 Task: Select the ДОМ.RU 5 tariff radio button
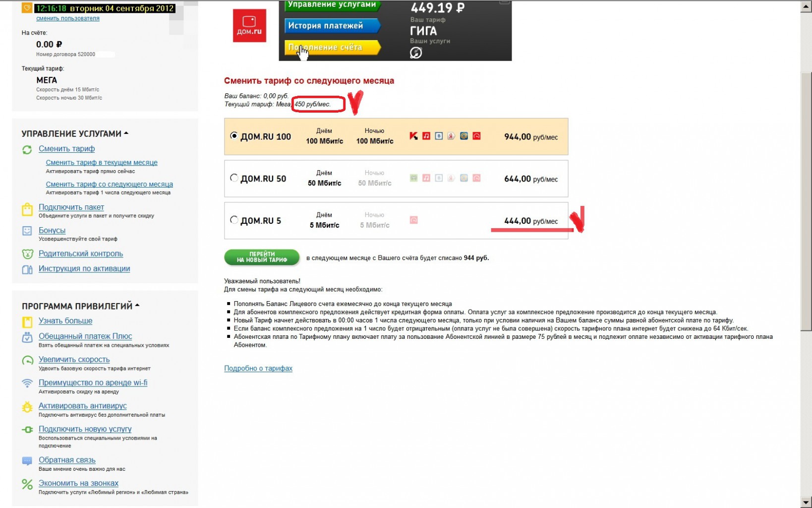234,220
